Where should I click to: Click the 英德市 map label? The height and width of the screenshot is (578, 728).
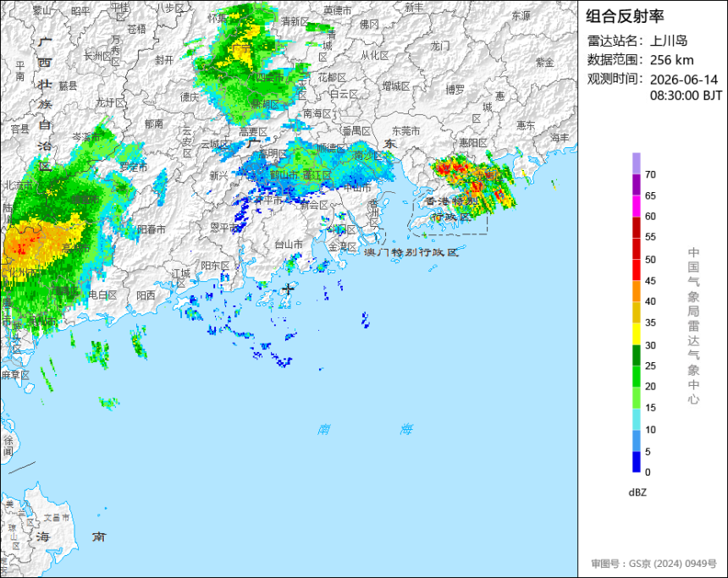tap(338, 10)
